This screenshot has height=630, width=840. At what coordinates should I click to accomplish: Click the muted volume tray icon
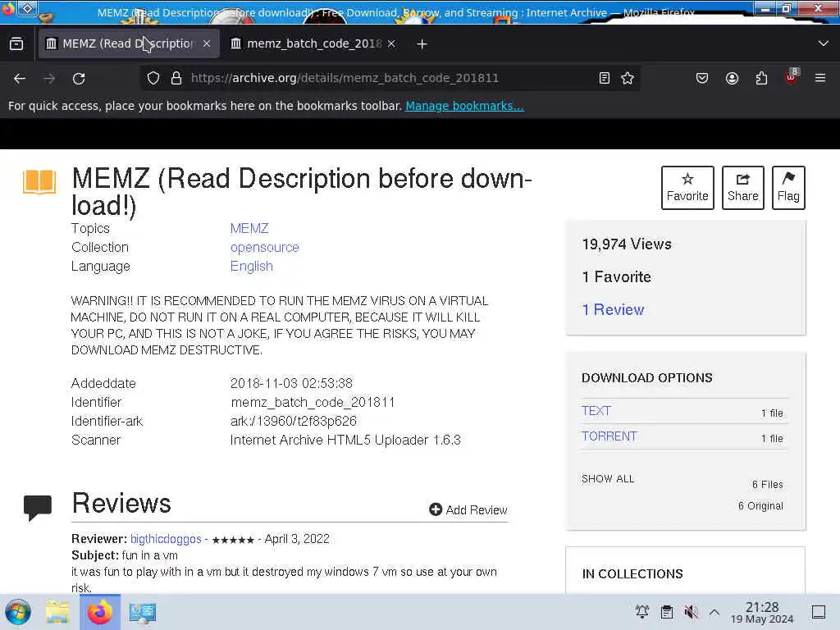(x=691, y=611)
